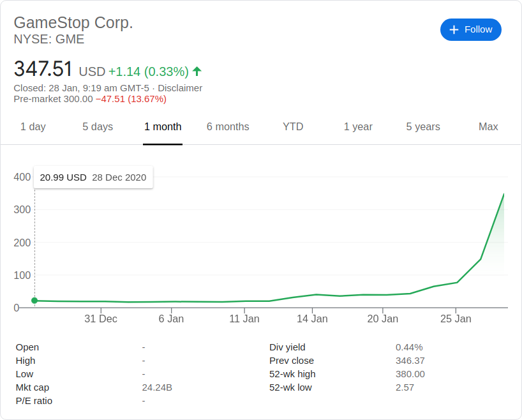Open the YTD chart tab
522x420 pixels.
pos(293,126)
